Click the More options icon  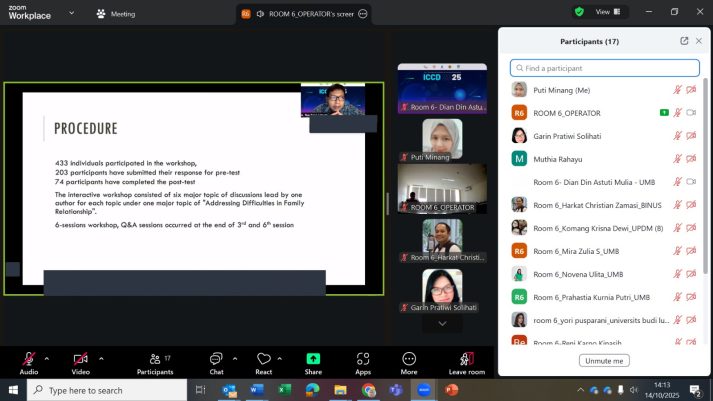pos(409,359)
